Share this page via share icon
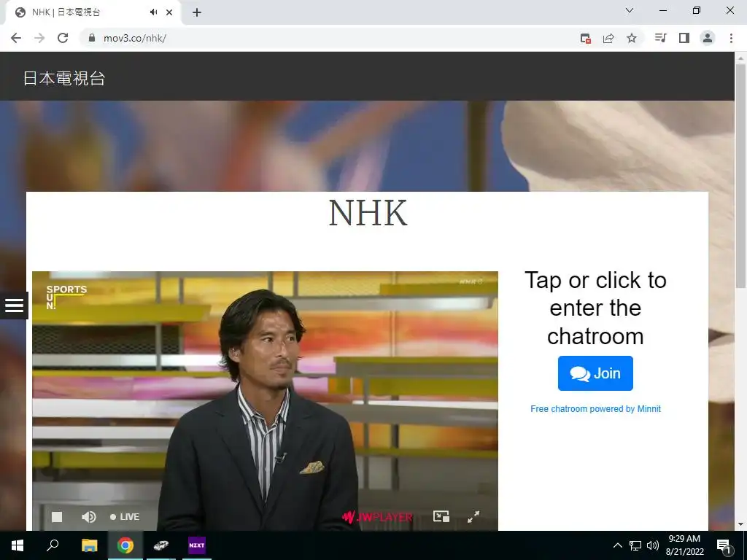 [x=608, y=38]
